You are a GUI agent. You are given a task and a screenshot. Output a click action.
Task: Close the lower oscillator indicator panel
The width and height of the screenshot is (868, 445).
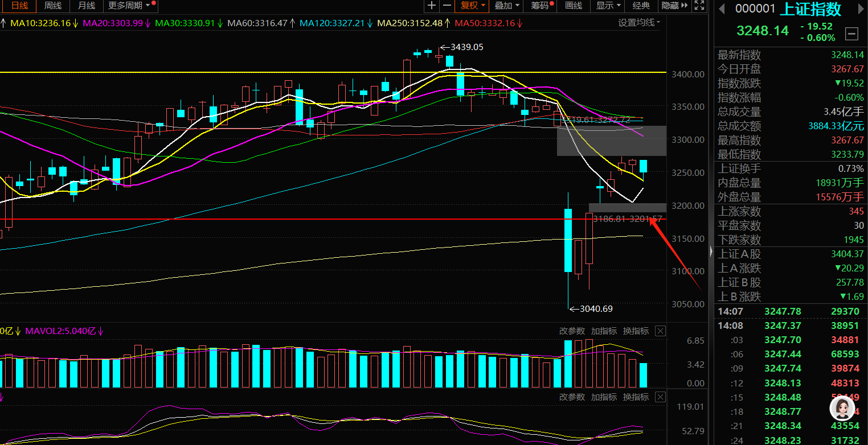tap(660, 397)
